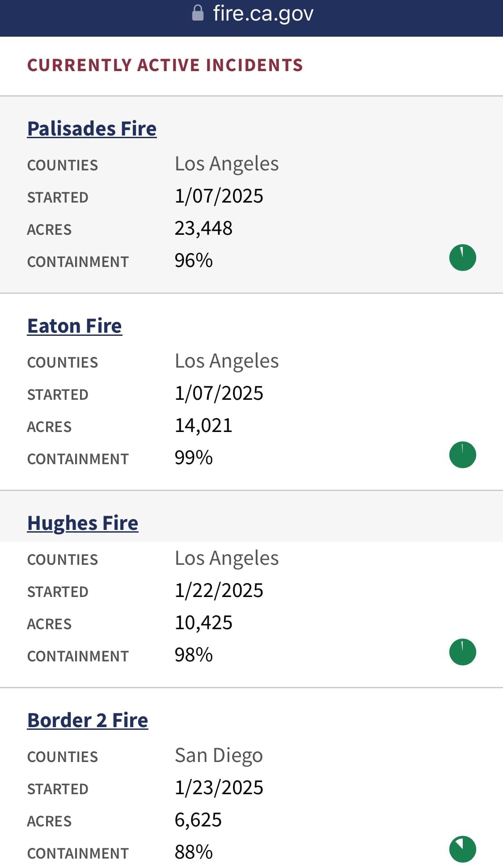Open the Eaton Fire incident link
The image size is (503, 868).
click(x=75, y=326)
